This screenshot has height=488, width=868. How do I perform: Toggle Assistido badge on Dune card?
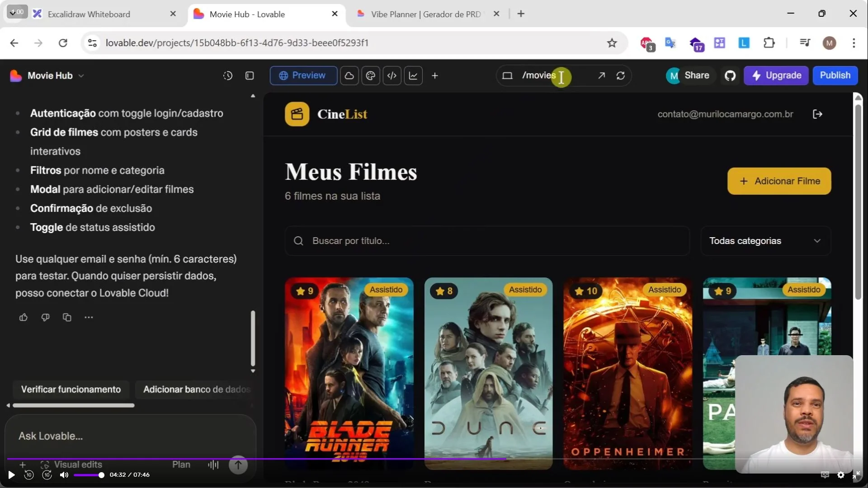pyautogui.click(x=525, y=290)
